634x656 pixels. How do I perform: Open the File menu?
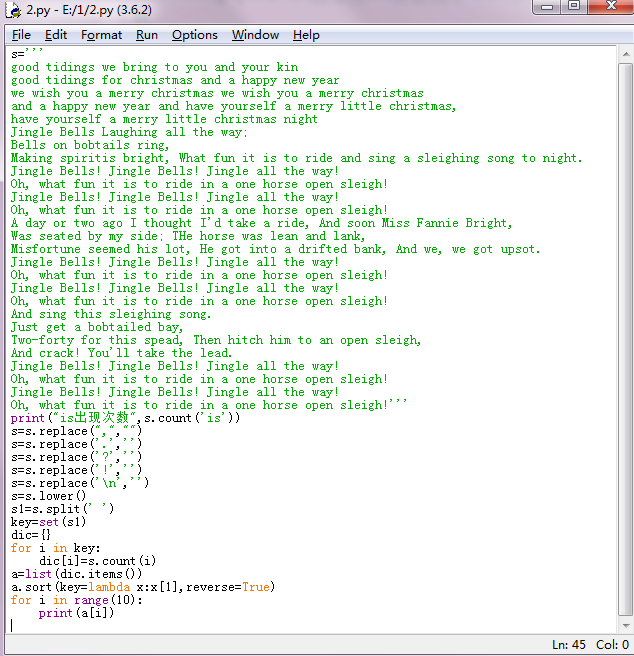[x=21, y=35]
